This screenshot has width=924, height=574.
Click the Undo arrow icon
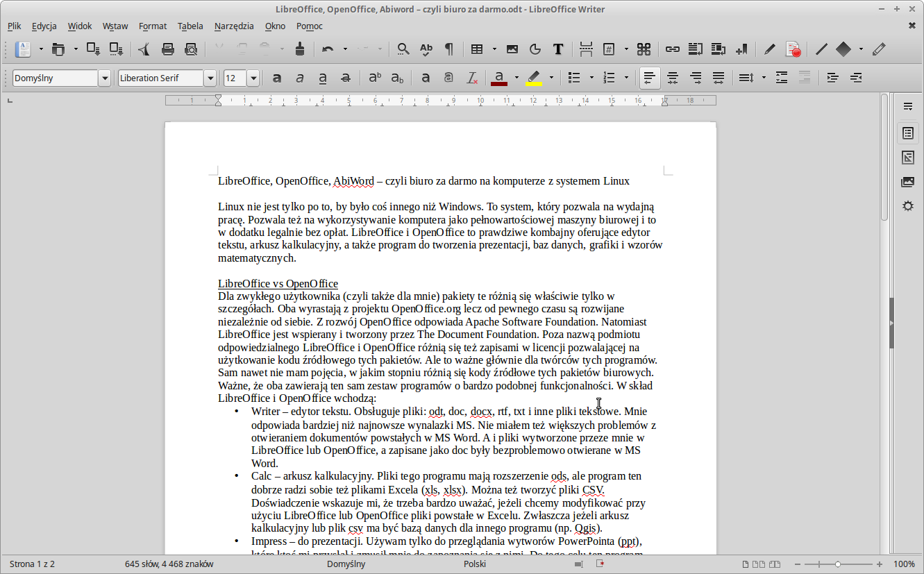pos(328,49)
